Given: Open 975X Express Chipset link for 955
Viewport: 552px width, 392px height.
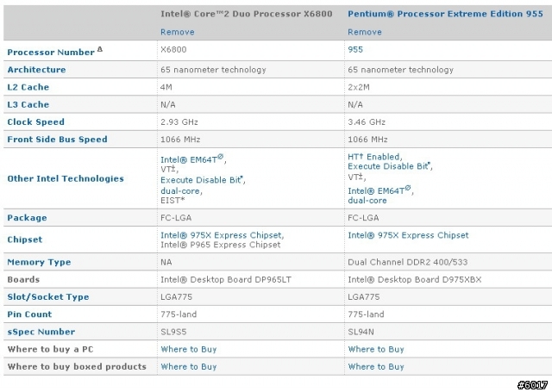Looking at the screenshot, I should 408,235.
